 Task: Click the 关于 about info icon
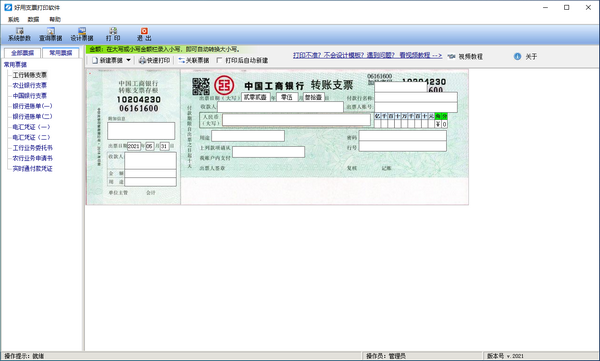(x=517, y=57)
